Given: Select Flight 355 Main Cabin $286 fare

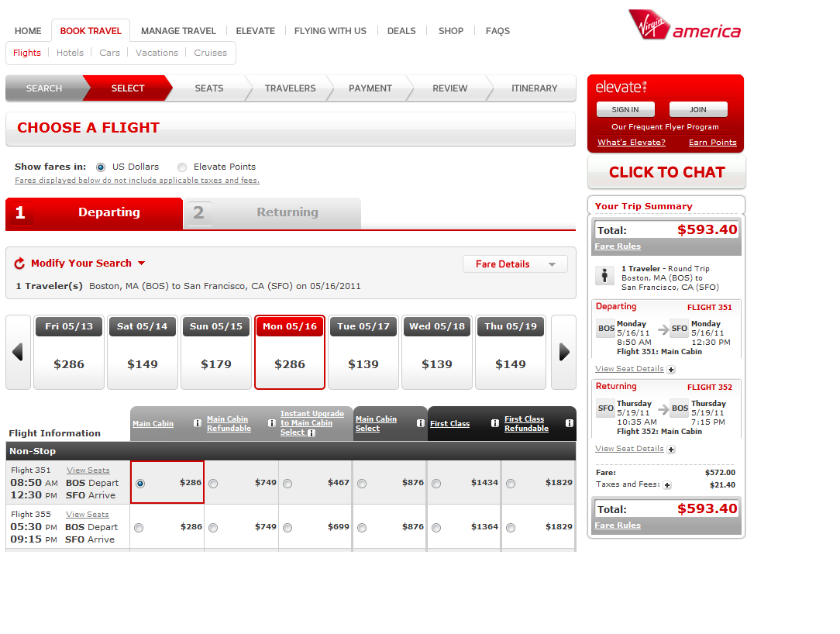Looking at the screenshot, I should click(x=139, y=528).
